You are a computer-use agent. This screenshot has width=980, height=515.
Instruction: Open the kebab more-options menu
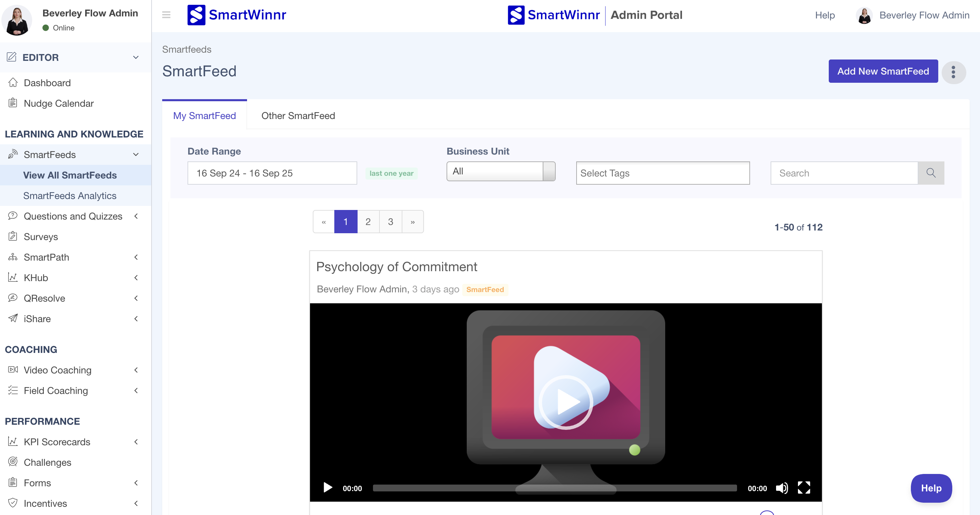coord(953,72)
